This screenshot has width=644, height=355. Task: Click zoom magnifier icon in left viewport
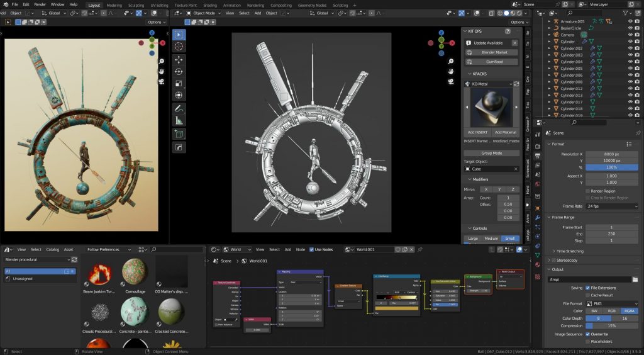coord(162,61)
